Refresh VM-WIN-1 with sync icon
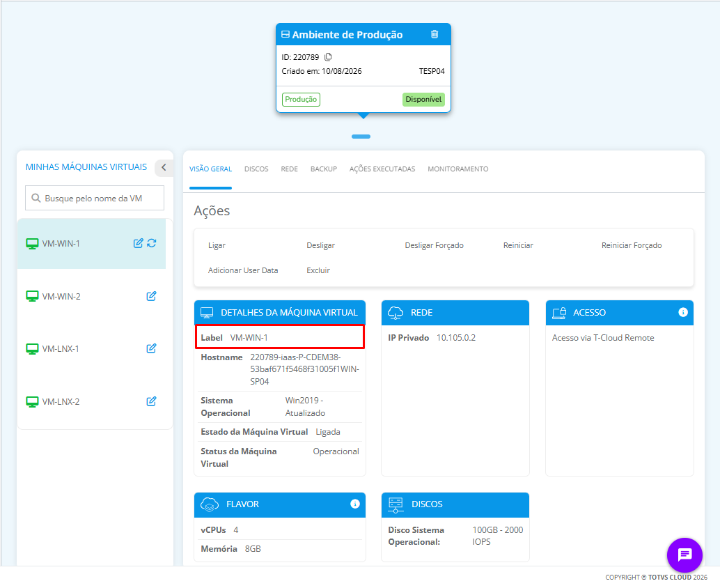720x588 pixels. (x=152, y=243)
